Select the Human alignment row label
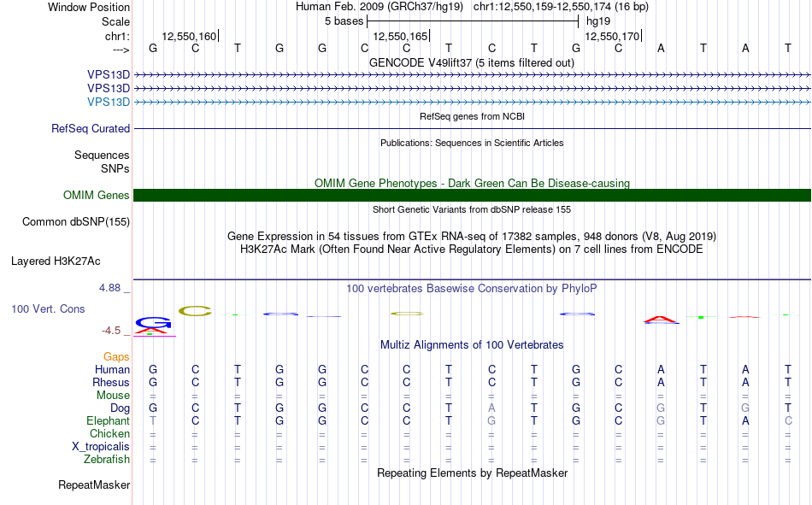 click(112, 370)
